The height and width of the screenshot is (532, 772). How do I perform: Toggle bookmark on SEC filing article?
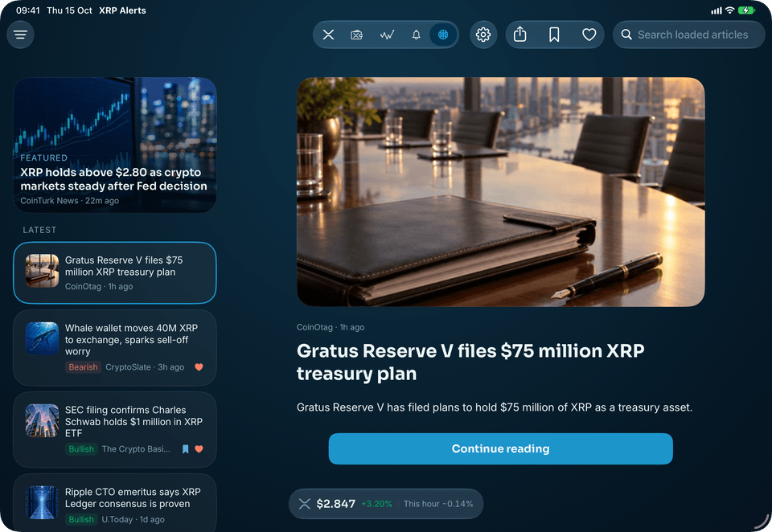tap(186, 449)
